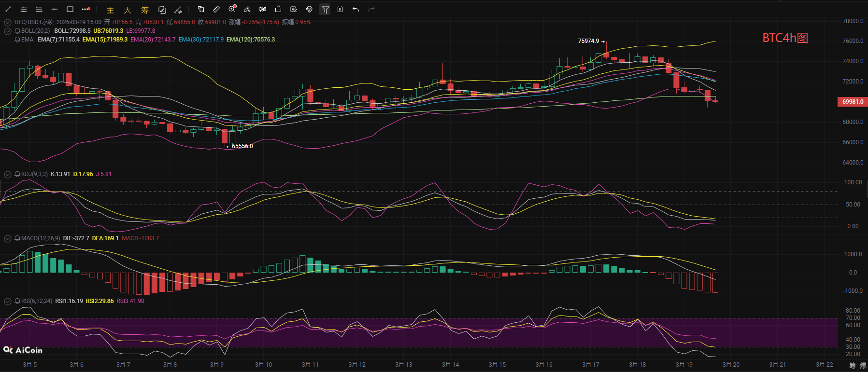868x372 pixels.
Task: Activate the eraser tool in toolbar
Action: pyautogui.click(x=247, y=9)
